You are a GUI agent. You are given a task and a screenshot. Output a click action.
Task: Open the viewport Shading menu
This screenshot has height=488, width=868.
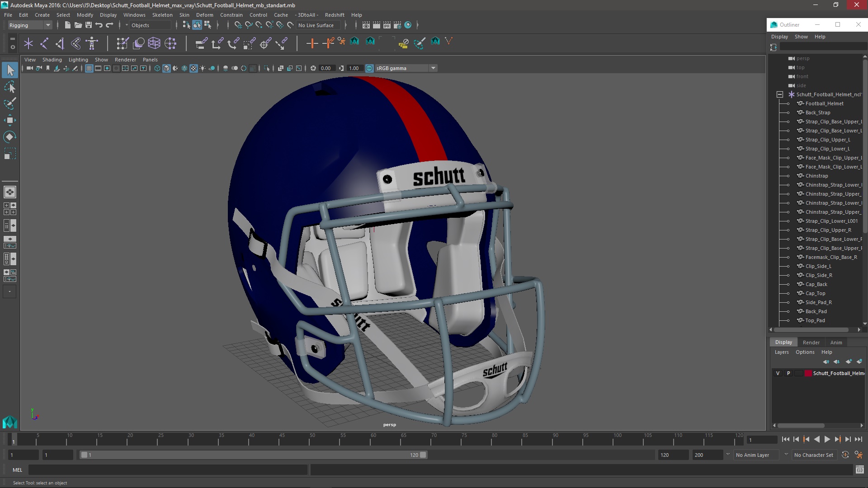(x=52, y=60)
